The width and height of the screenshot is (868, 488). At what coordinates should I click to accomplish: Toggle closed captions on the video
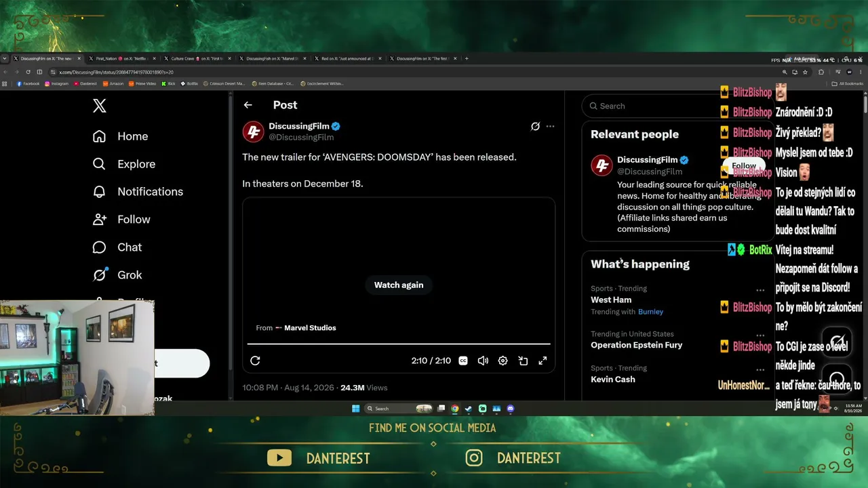point(463,361)
